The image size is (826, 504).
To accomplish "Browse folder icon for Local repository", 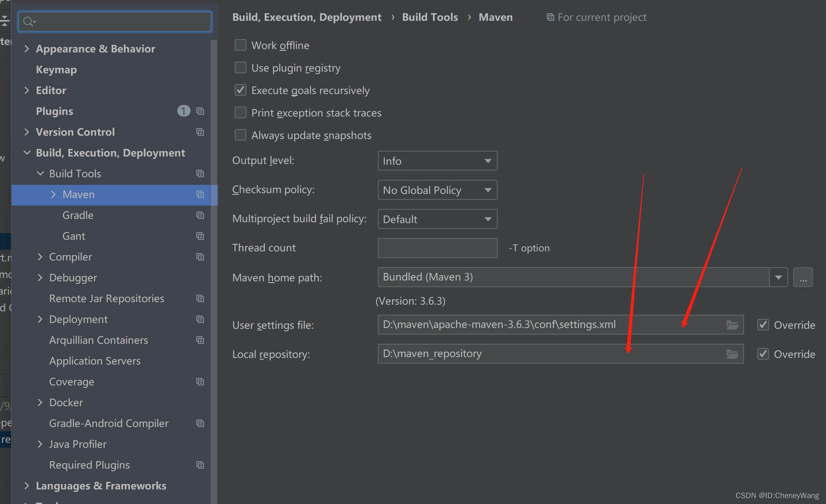I will [x=732, y=354].
